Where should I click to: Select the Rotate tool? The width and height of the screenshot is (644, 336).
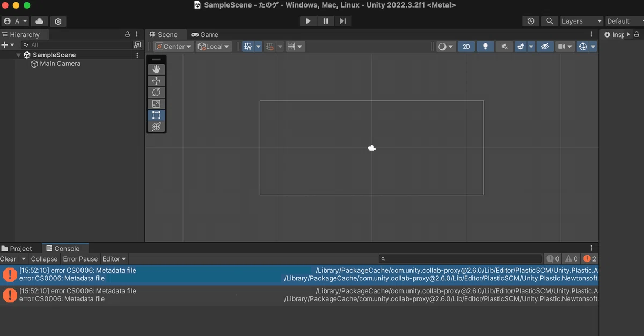156,92
